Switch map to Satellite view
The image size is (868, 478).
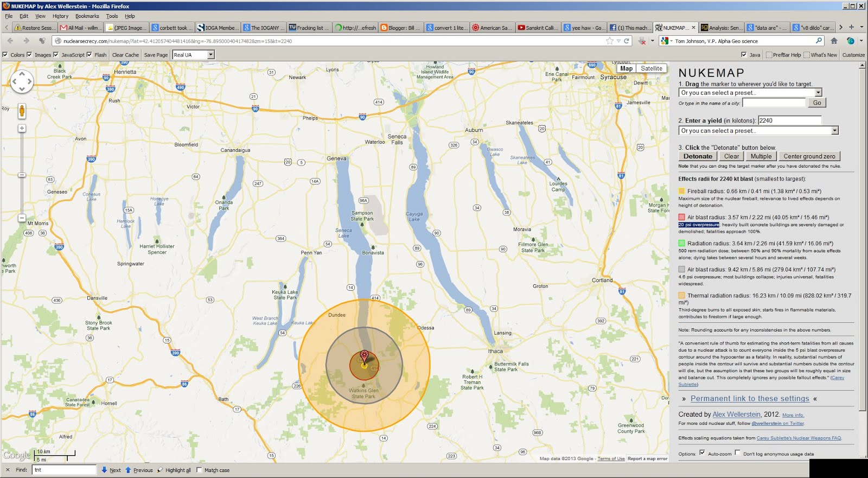pos(651,68)
